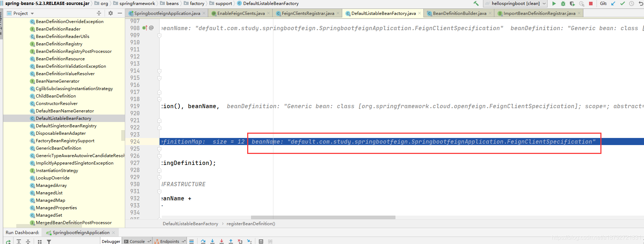The height and width of the screenshot is (244, 644).
Task: Stop the running process with red square
Action: point(591,4)
